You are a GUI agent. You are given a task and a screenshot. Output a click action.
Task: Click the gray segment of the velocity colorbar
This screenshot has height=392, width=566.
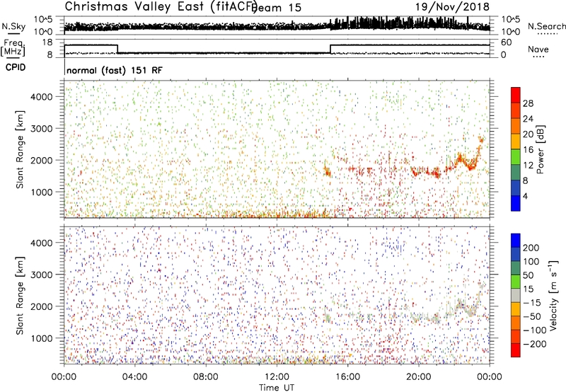click(x=516, y=295)
